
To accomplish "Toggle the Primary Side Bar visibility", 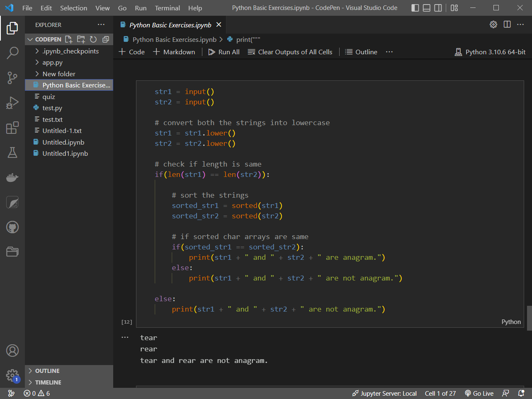I will pyautogui.click(x=414, y=7).
